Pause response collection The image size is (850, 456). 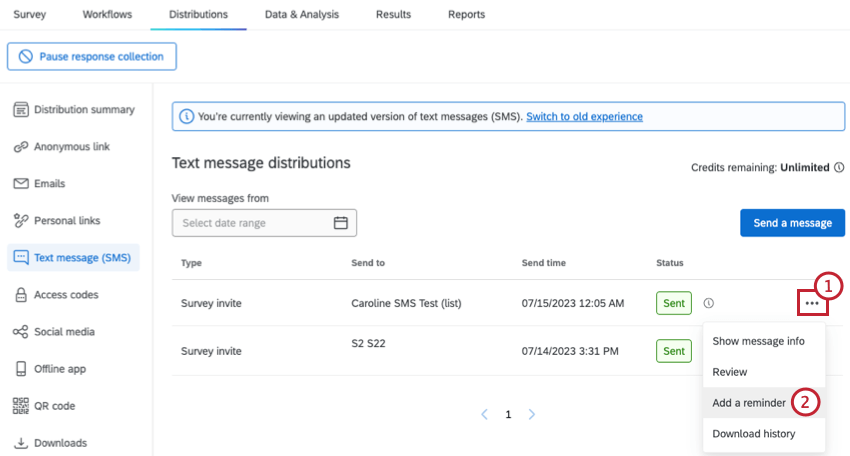point(92,57)
